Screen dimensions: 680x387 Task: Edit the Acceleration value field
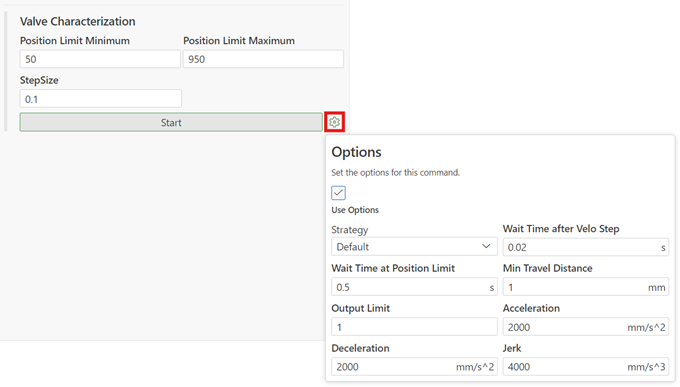point(585,327)
